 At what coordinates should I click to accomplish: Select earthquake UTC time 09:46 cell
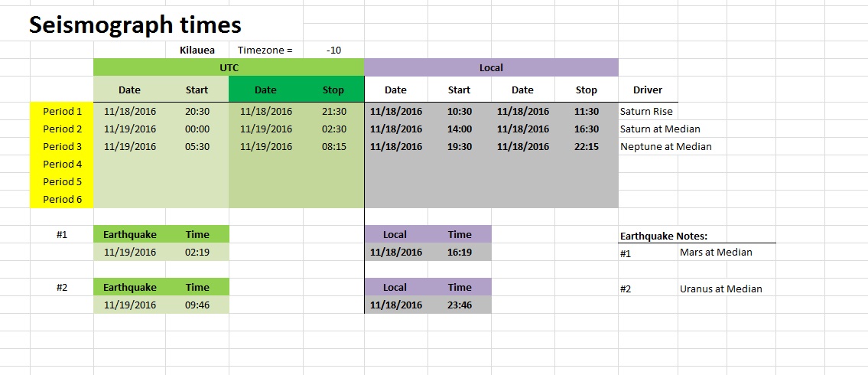point(197,305)
